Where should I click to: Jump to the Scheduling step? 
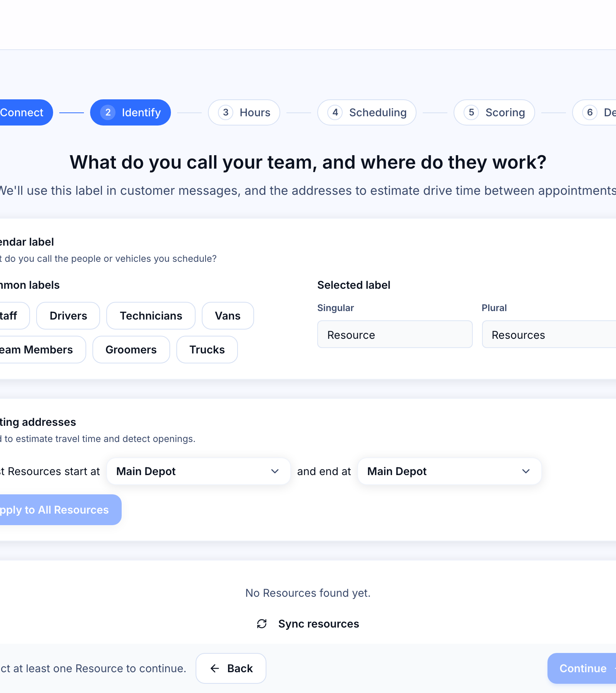click(x=367, y=112)
